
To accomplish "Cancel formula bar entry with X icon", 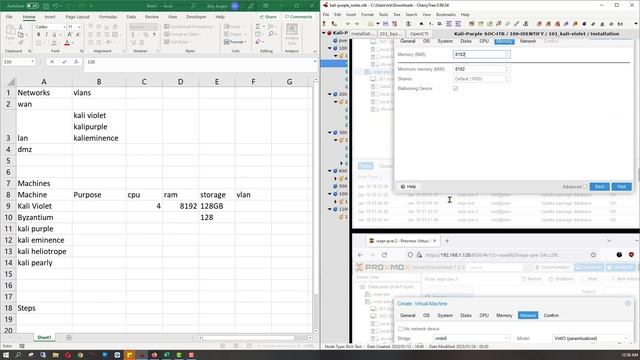I will 52,62.
